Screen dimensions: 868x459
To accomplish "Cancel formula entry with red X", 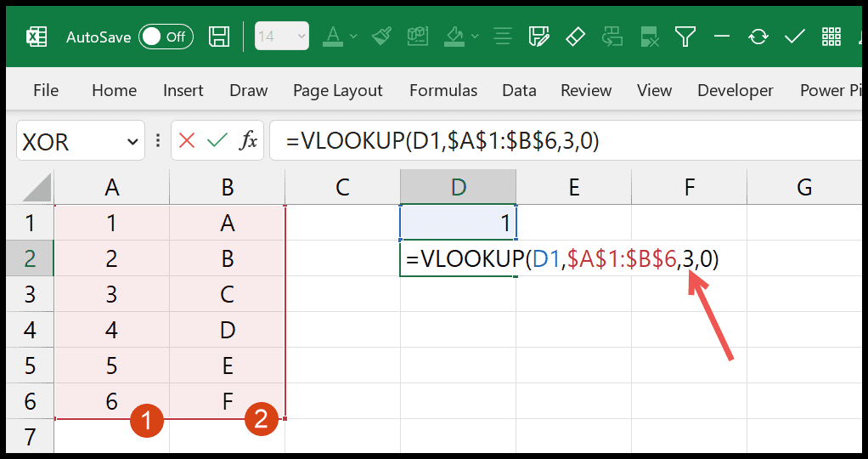I will click(x=187, y=141).
